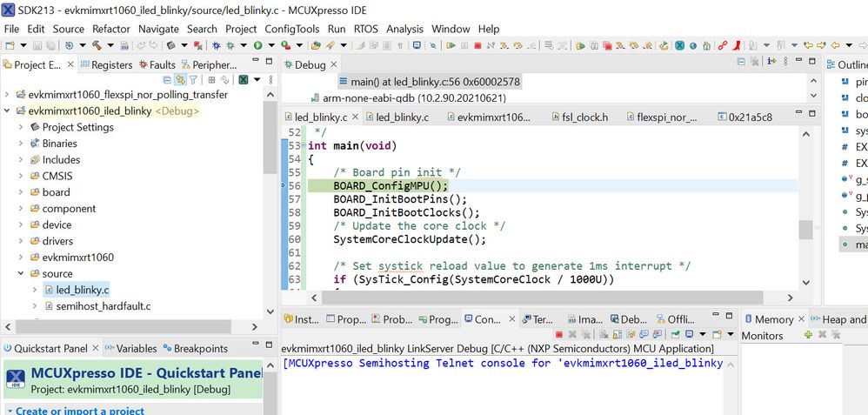Click the red Terminate debug icon

[477, 45]
